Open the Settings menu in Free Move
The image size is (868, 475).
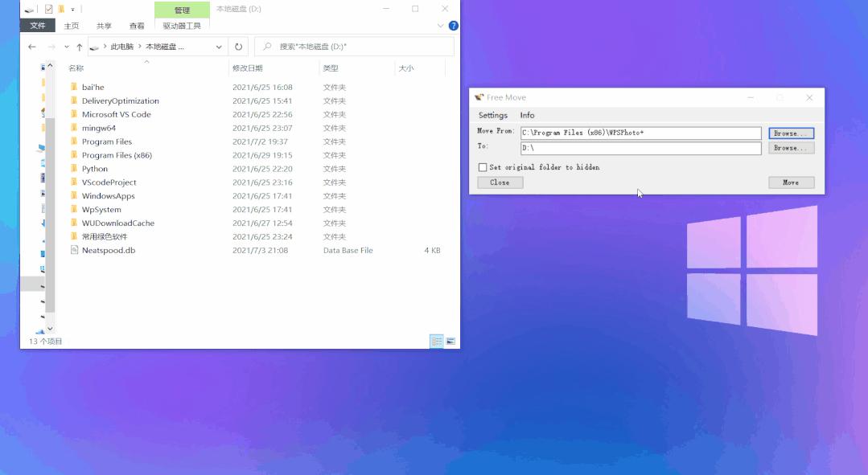[492, 115]
